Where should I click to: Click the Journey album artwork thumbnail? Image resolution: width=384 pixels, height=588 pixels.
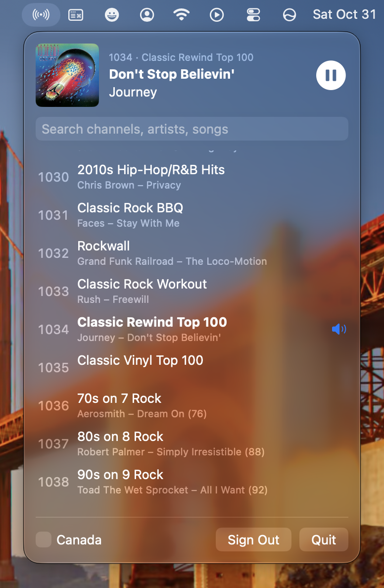(67, 75)
